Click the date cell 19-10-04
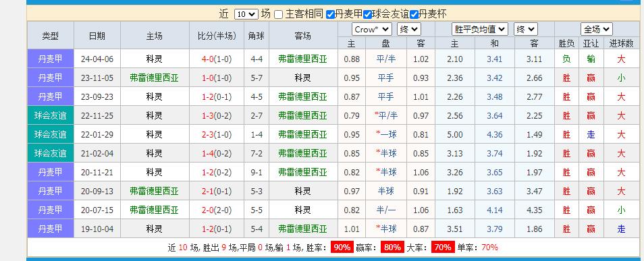 [x=97, y=229]
